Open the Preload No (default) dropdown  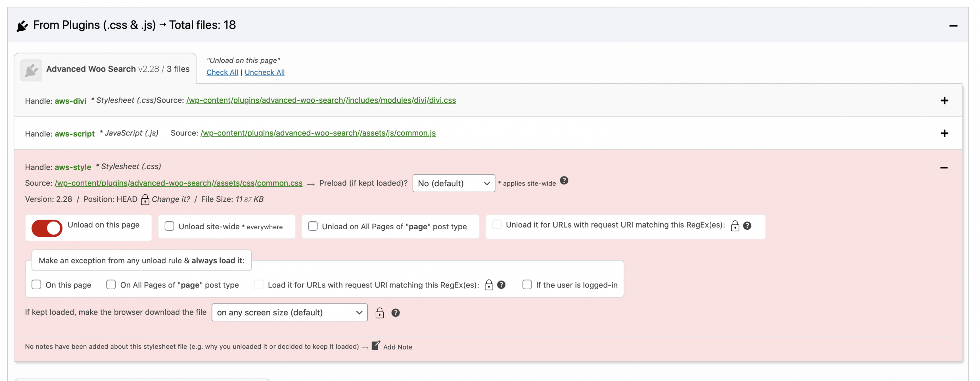coord(454,183)
